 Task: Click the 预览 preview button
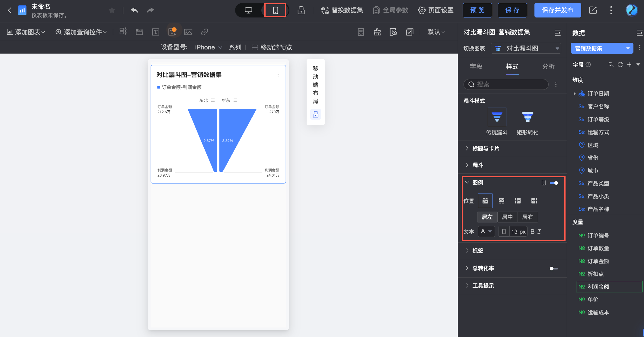point(477,10)
